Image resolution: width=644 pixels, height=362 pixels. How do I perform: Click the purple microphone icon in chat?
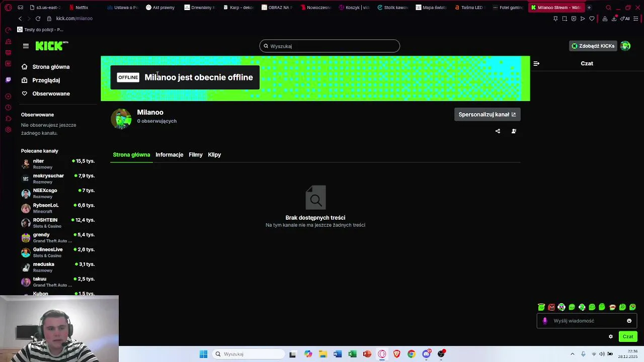click(545, 321)
